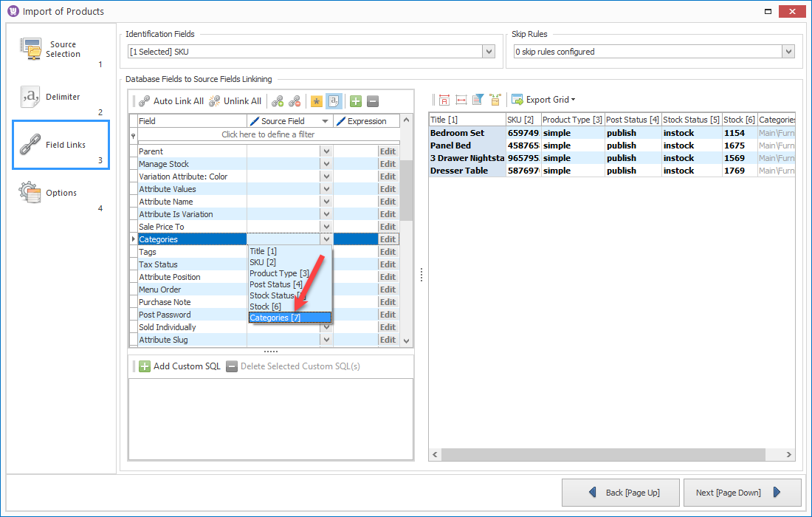812x517 pixels.
Task: Go to the Delimiter step
Action: 61,97
